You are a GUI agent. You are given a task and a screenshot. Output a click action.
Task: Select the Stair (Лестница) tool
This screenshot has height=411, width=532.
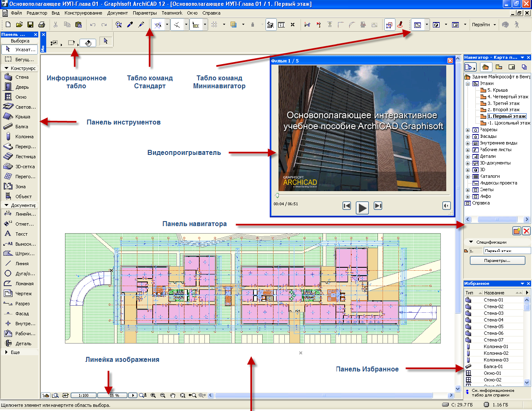(20, 157)
